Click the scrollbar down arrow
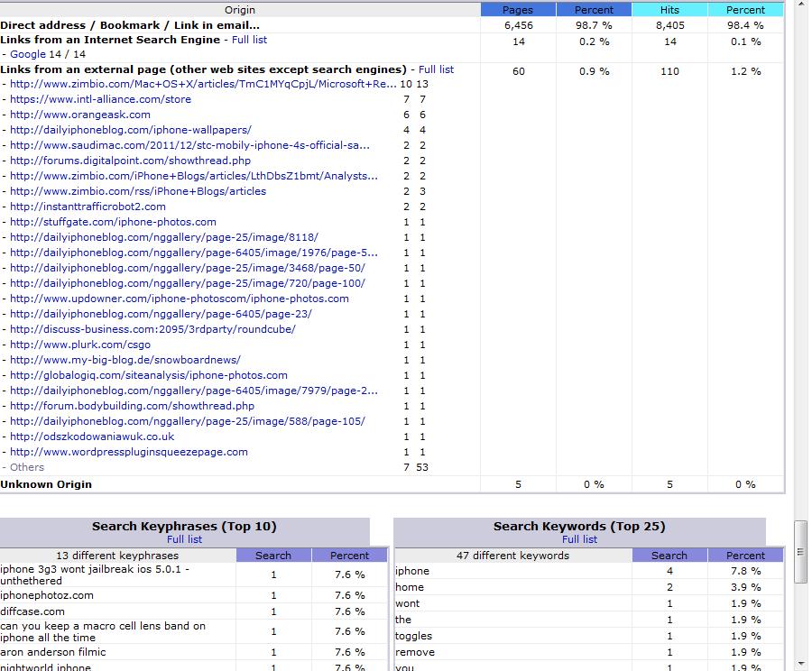This screenshot has width=812, height=671. point(800,663)
